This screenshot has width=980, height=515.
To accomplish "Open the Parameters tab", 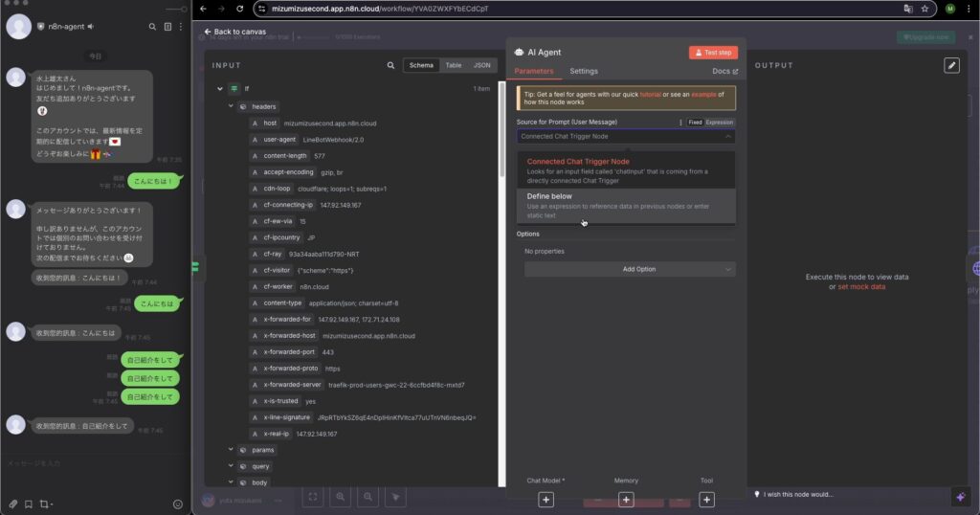I will tap(534, 71).
